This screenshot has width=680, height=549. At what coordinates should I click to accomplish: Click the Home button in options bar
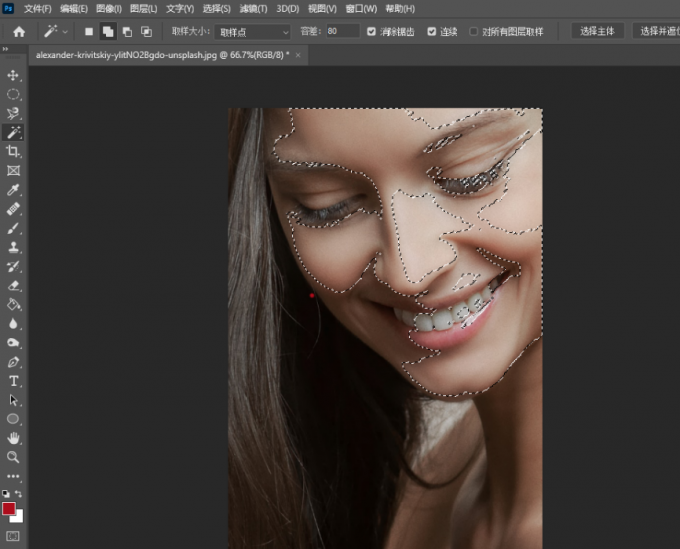tap(18, 32)
